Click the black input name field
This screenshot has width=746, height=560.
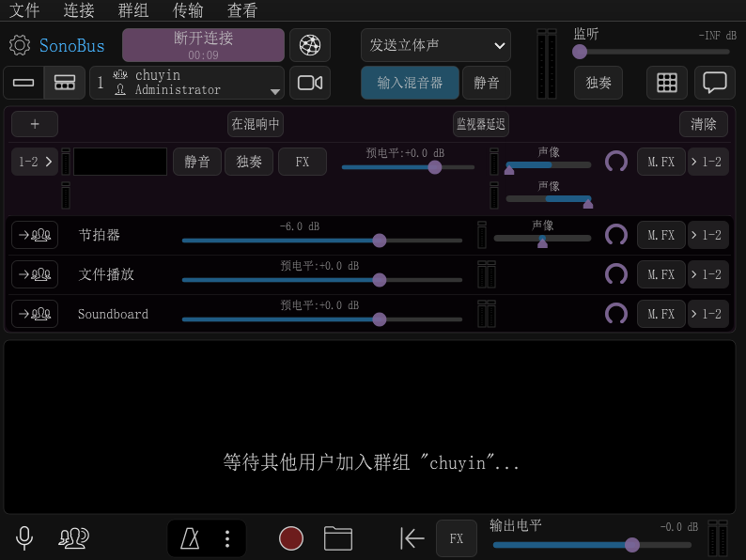point(120,162)
